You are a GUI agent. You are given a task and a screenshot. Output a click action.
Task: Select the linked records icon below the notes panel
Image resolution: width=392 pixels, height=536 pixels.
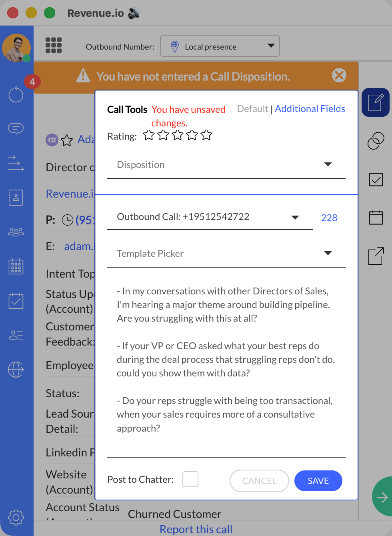pyautogui.click(x=375, y=141)
